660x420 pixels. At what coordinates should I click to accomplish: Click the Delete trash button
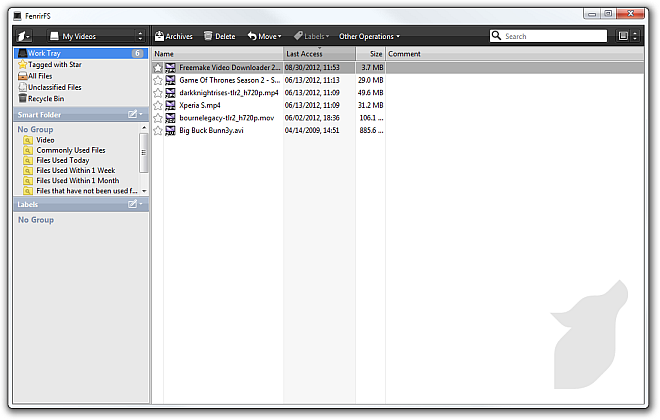pyautogui.click(x=219, y=36)
